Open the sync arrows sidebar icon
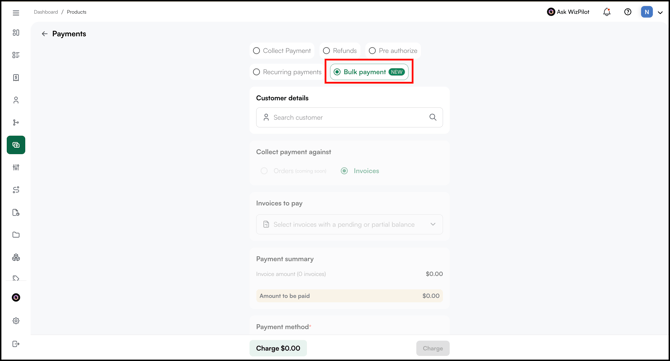The height and width of the screenshot is (361, 670). tap(16, 190)
